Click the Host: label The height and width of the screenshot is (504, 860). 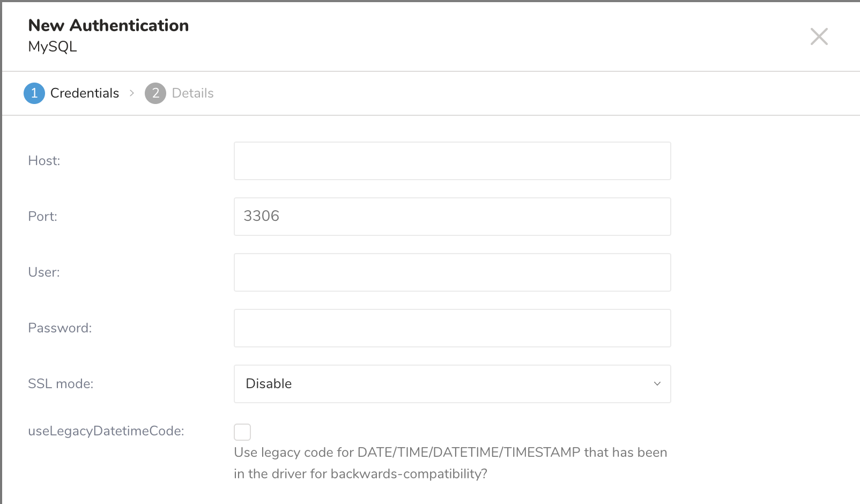(x=44, y=161)
